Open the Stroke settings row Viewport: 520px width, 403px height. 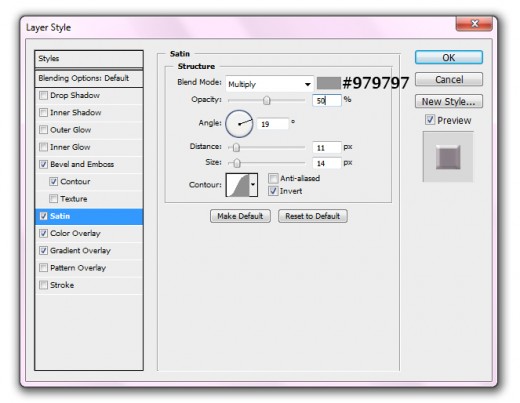[89, 285]
